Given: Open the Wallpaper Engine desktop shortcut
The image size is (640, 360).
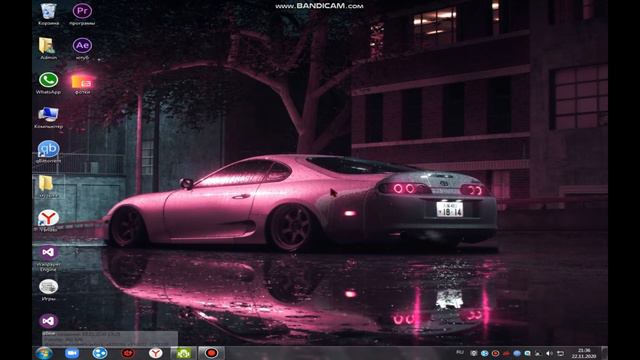Looking at the screenshot, I should (x=48, y=258).
